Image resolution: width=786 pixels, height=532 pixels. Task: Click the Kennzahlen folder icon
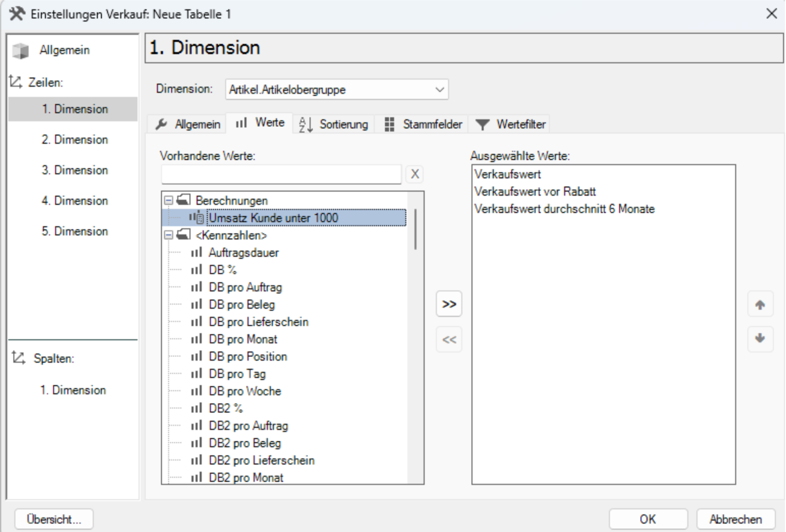183,235
